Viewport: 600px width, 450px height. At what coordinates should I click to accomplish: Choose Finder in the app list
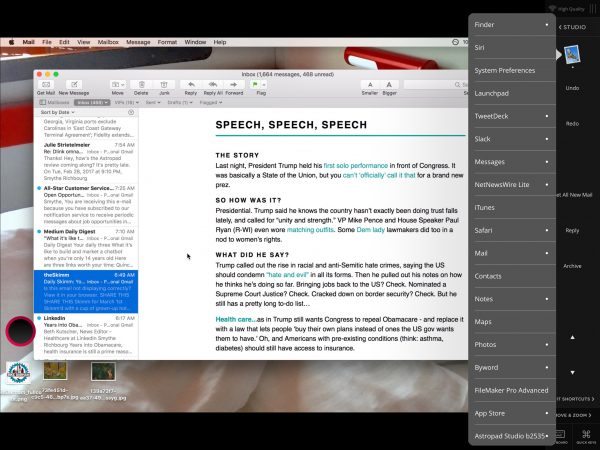512,24
